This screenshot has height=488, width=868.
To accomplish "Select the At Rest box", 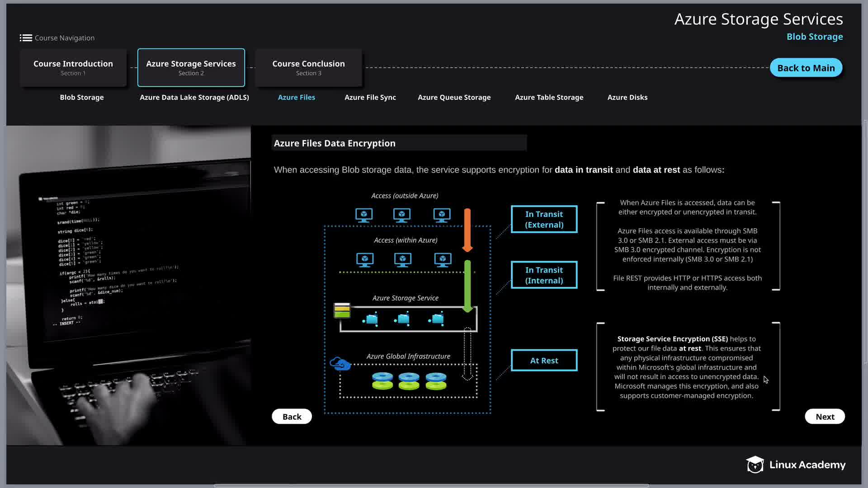I will [544, 361].
